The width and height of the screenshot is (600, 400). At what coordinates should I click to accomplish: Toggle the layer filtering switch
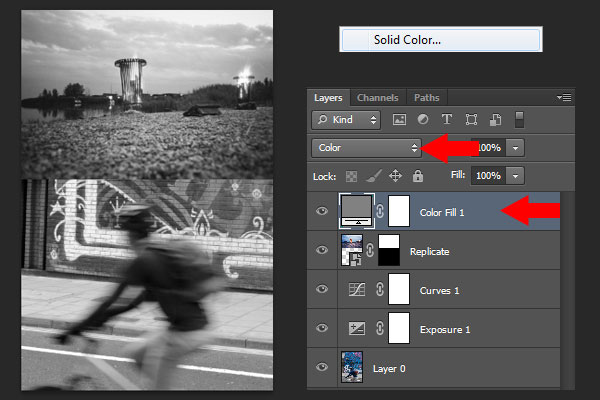[519, 120]
